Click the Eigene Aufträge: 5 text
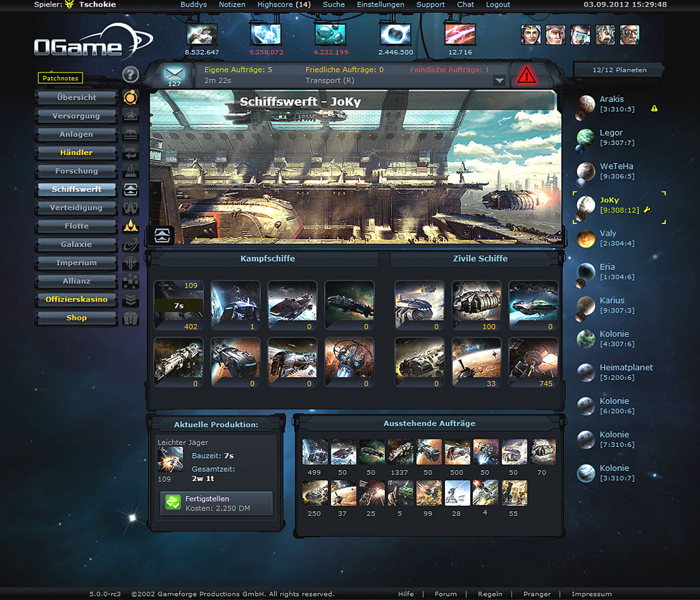Screen dimensions: 700x600 (x=238, y=70)
